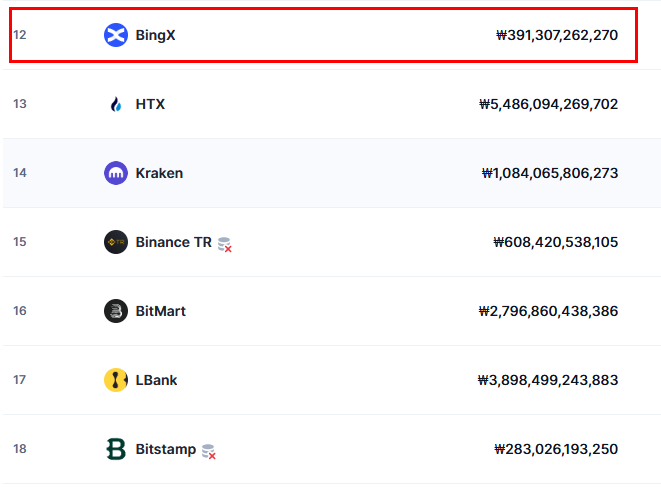Select HTX volume ₩5,486,094,269,702

[548, 104]
